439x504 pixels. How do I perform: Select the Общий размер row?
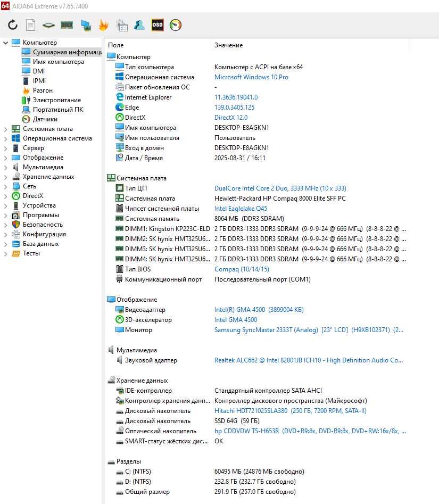pyautogui.click(x=256, y=492)
